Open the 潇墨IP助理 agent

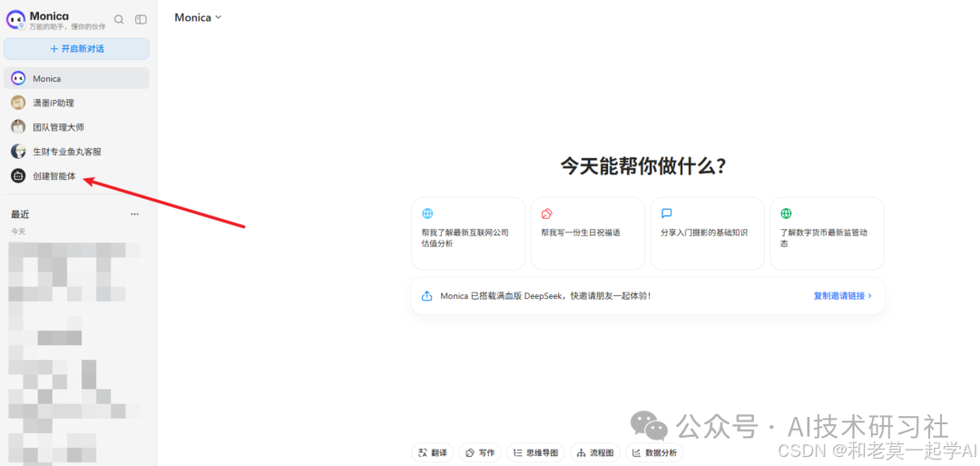76,103
